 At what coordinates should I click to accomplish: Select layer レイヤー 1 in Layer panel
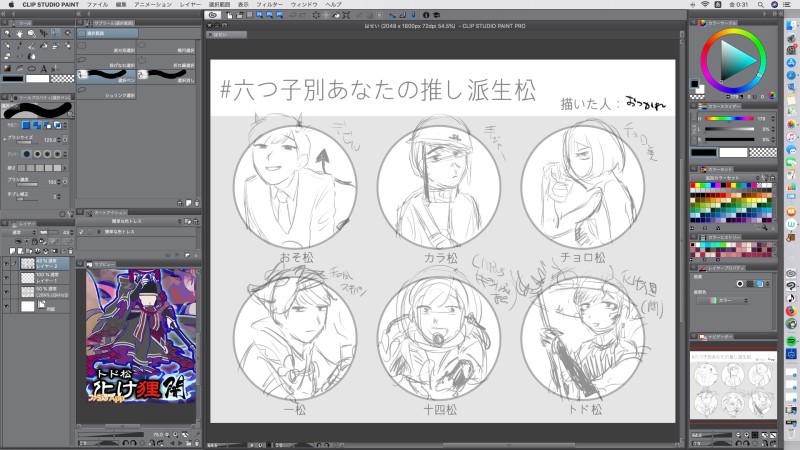(x=44, y=278)
